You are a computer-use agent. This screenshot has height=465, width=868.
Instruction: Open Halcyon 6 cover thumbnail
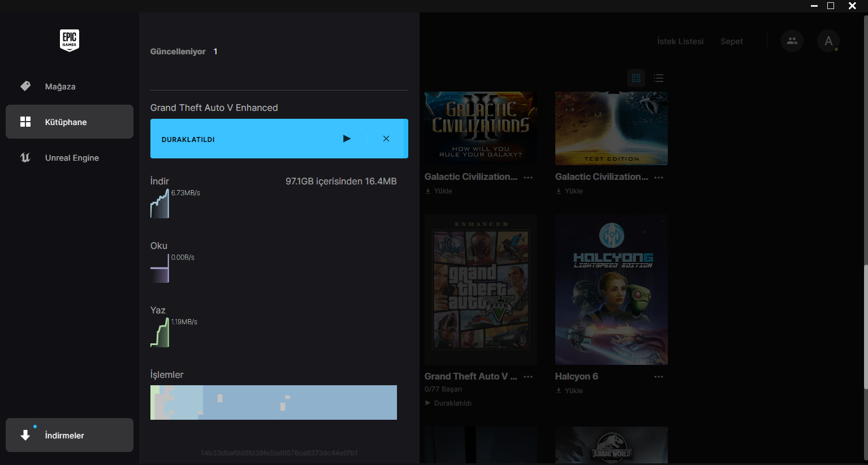coord(611,290)
